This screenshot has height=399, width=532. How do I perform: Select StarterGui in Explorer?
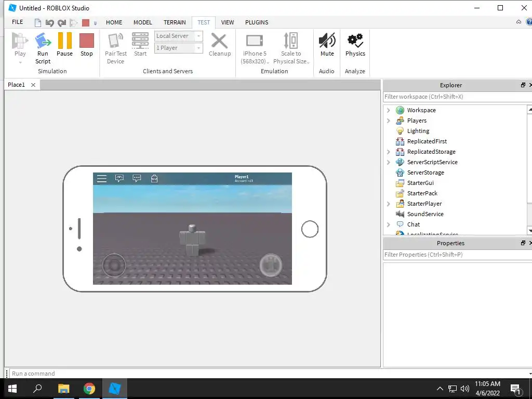coord(420,183)
